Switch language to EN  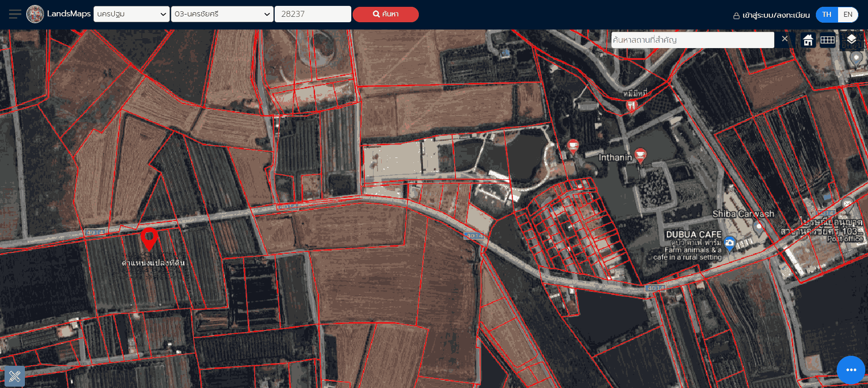[x=848, y=15]
